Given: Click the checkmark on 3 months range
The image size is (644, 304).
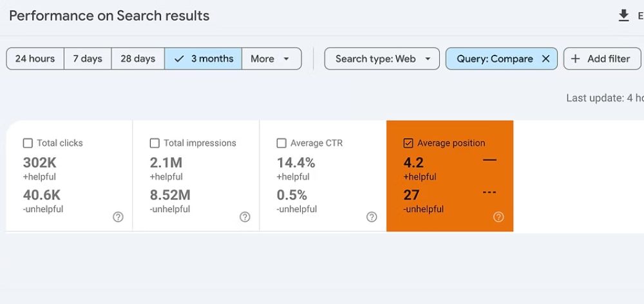Looking at the screenshot, I should point(178,59).
